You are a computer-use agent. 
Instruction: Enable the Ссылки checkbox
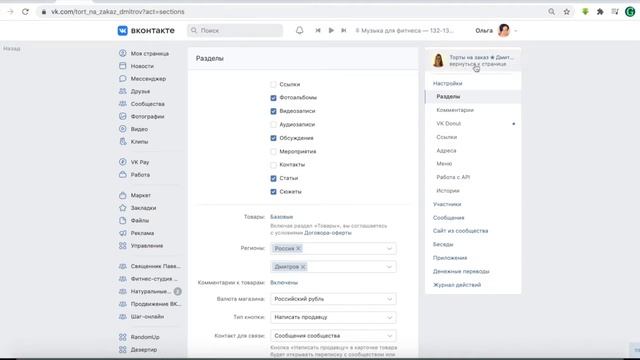[x=273, y=84]
